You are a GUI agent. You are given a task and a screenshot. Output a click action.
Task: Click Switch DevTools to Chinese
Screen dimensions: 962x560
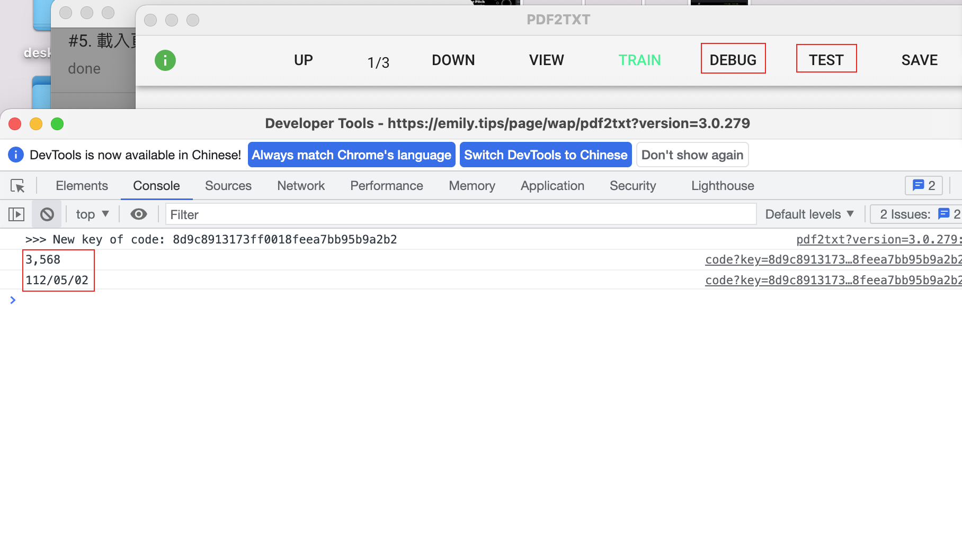tap(545, 155)
